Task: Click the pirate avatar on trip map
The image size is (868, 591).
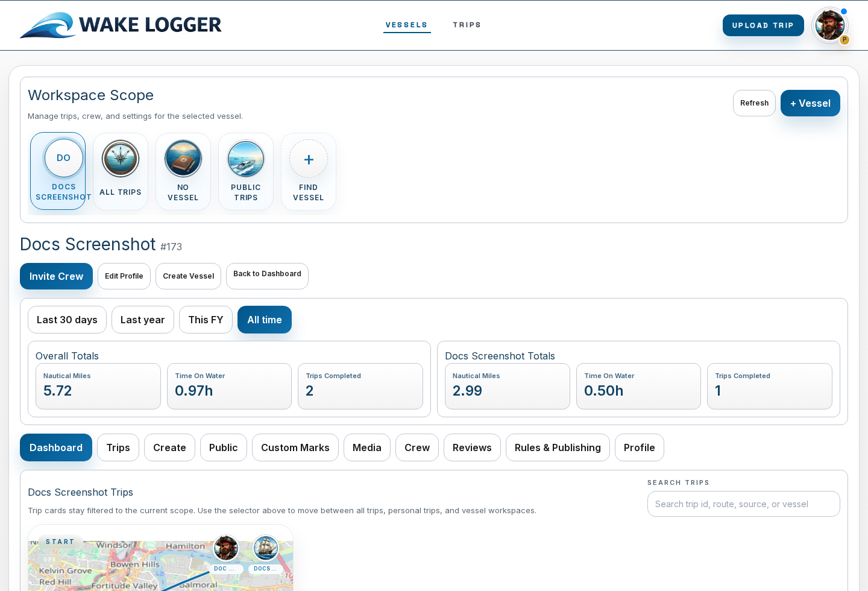Action: [226, 548]
